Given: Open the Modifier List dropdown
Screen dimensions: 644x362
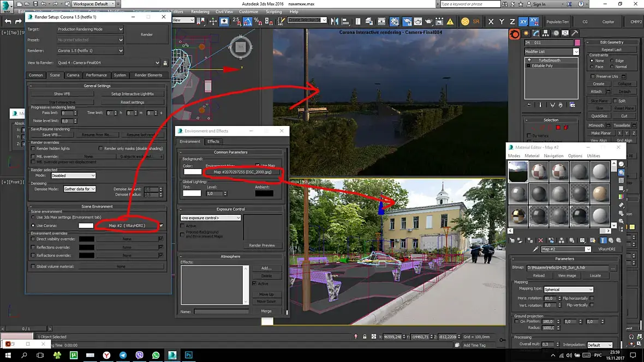Looking at the screenshot, I should (552, 52).
